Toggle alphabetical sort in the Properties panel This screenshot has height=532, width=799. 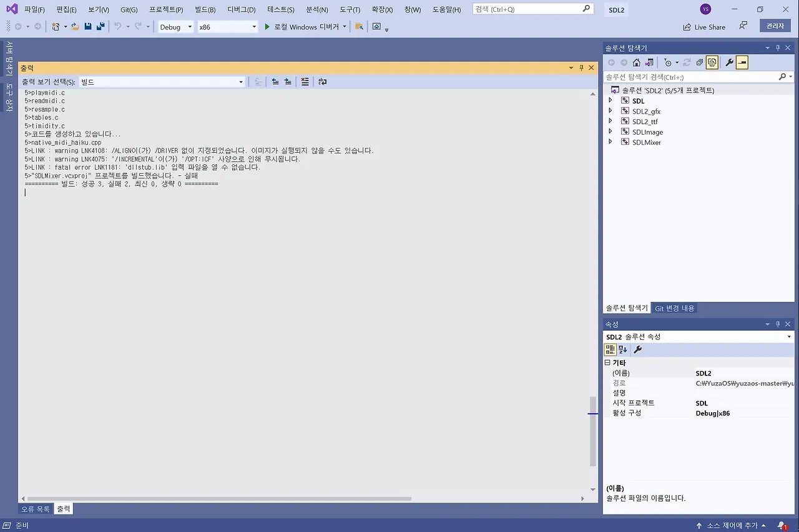pyautogui.click(x=623, y=350)
